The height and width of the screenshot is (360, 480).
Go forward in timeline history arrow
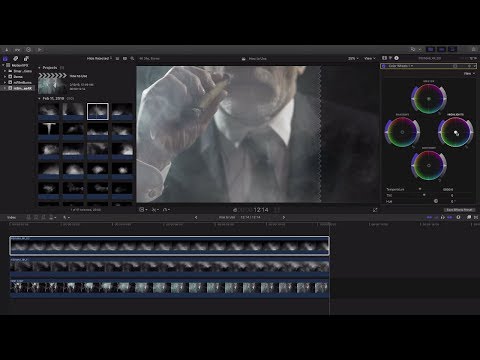point(284,217)
